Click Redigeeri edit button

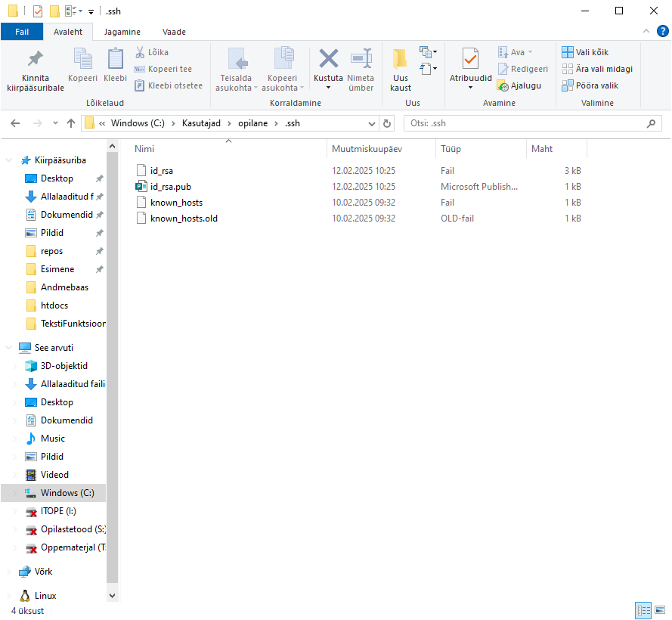(x=523, y=69)
